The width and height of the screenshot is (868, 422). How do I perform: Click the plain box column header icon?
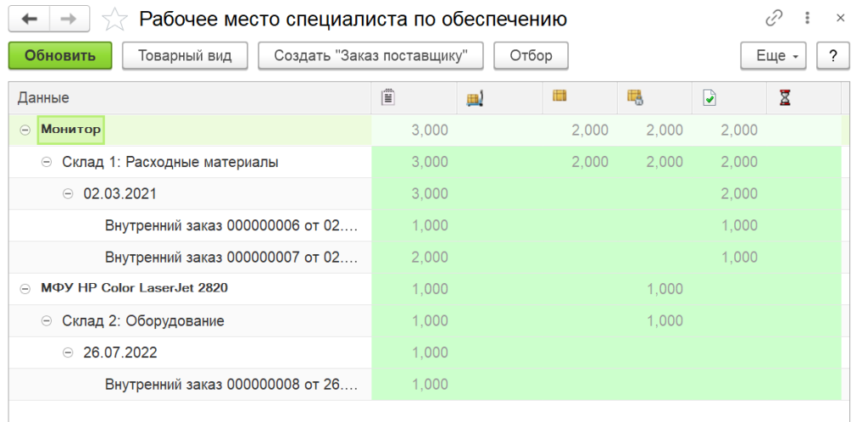pos(559,97)
